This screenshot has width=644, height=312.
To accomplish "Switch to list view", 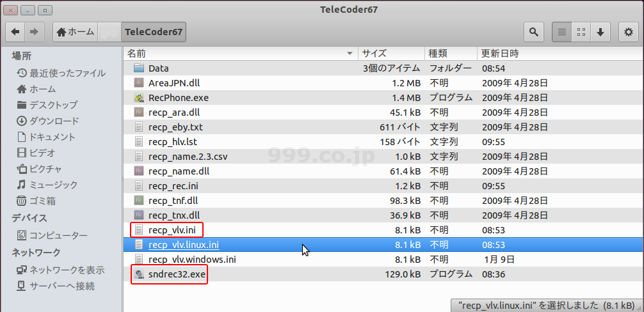I will pyautogui.click(x=562, y=32).
